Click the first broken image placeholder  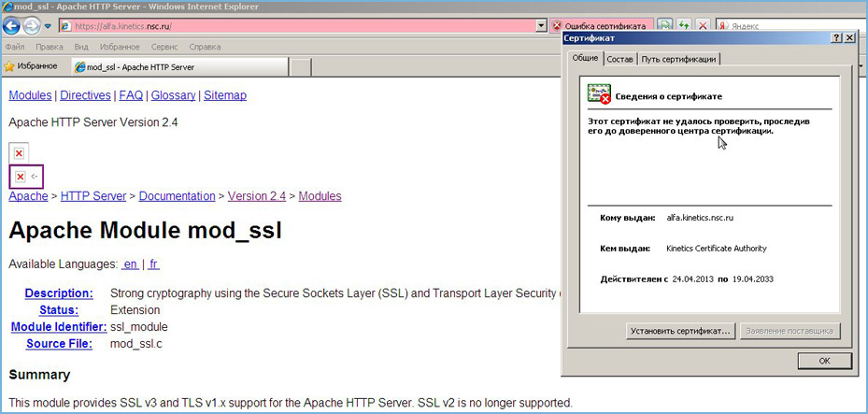tap(19, 152)
